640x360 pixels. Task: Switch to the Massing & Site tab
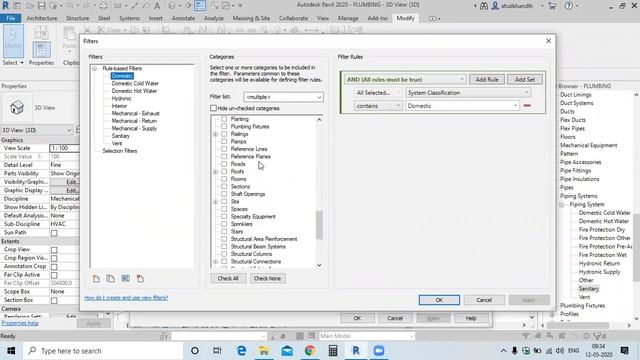(251, 18)
